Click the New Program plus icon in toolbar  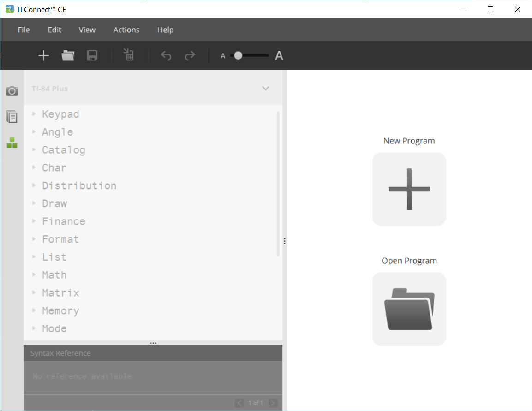click(x=43, y=56)
